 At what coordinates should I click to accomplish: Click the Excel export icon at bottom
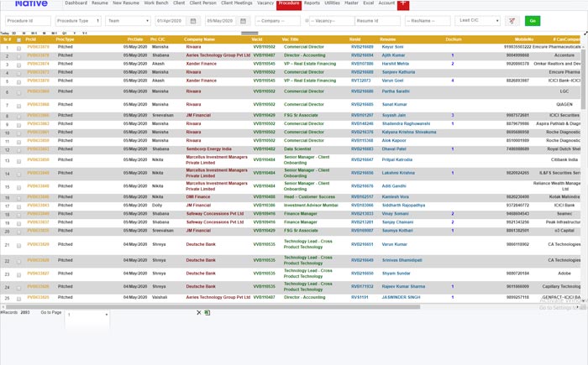[x=207, y=312]
